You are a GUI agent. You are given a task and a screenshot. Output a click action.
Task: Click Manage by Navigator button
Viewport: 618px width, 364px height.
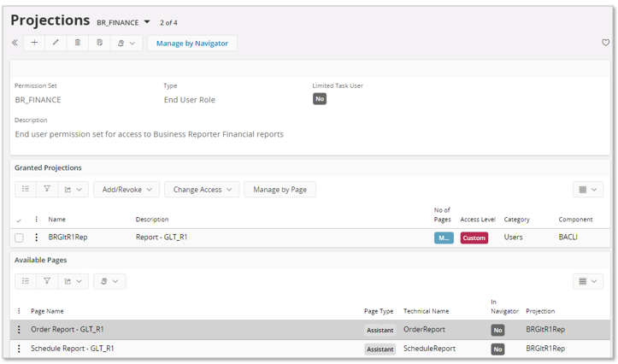[192, 43]
